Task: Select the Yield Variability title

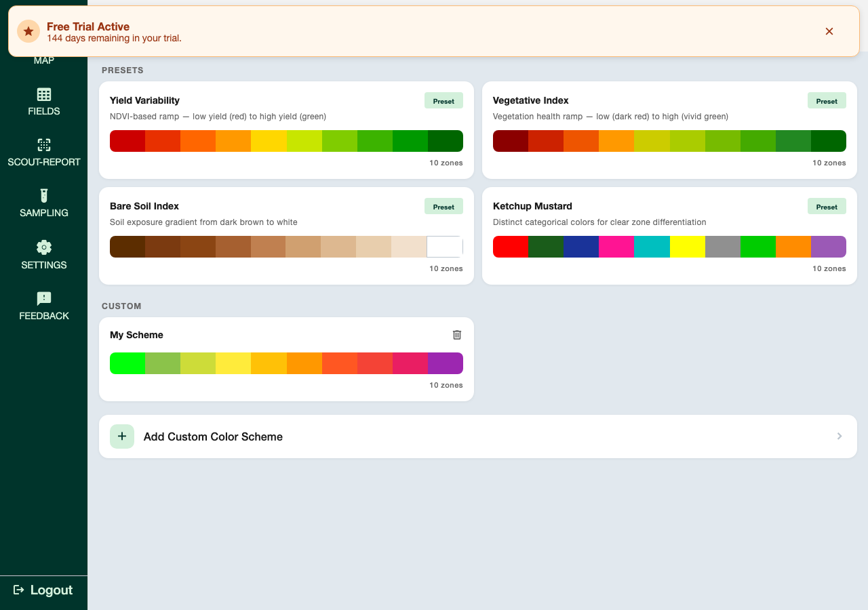Action: 144,100
